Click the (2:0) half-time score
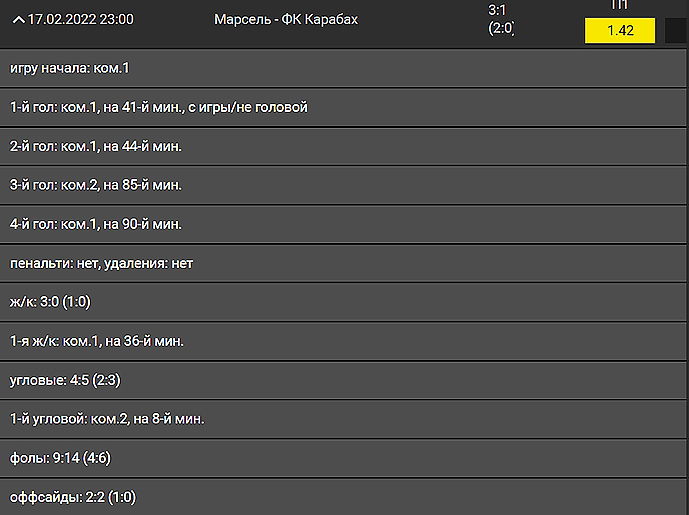Image resolution: width=689 pixels, height=515 pixels. (501, 29)
